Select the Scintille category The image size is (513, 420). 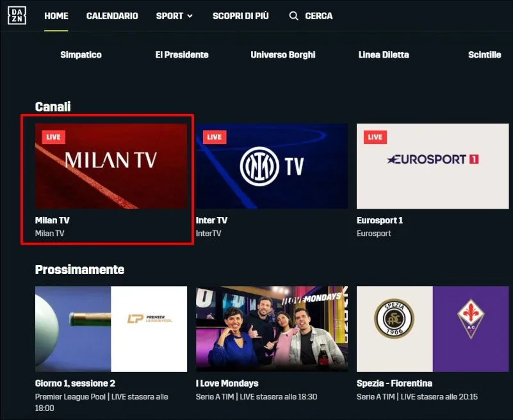coord(485,54)
